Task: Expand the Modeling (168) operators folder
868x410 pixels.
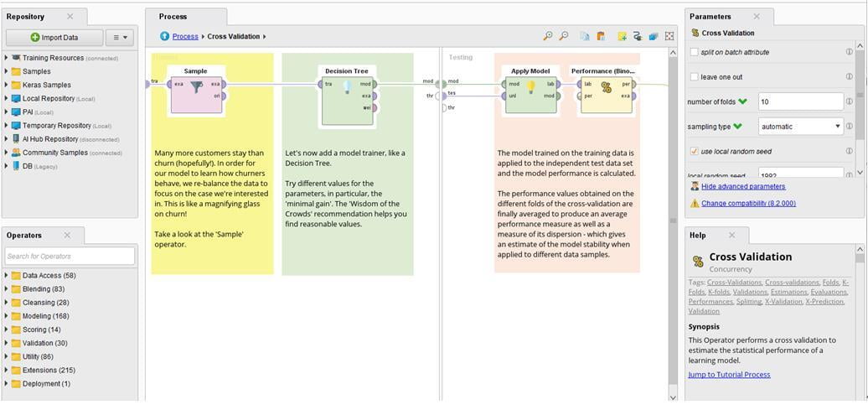Action: click(7, 316)
